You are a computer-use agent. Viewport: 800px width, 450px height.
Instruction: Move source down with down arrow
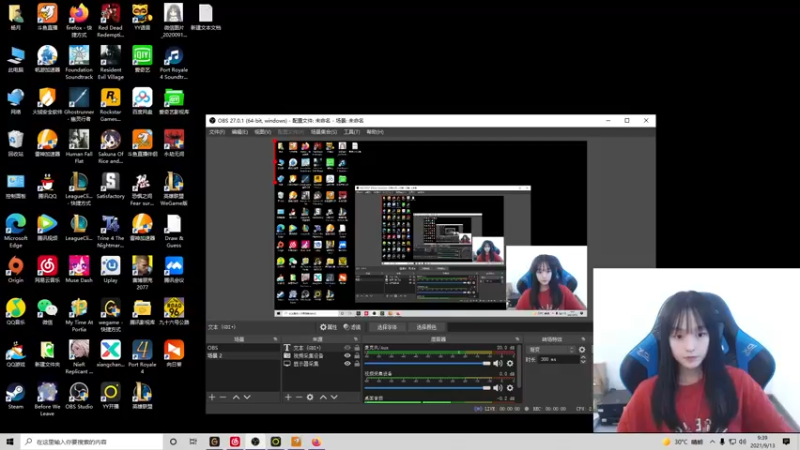click(334, 397)
